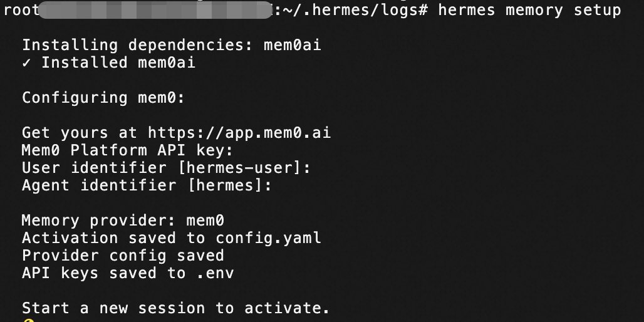Viewport: 644px width, 322px height.
Task: Click the 'Provider config saved' line
Action: (x=123, y=256)
